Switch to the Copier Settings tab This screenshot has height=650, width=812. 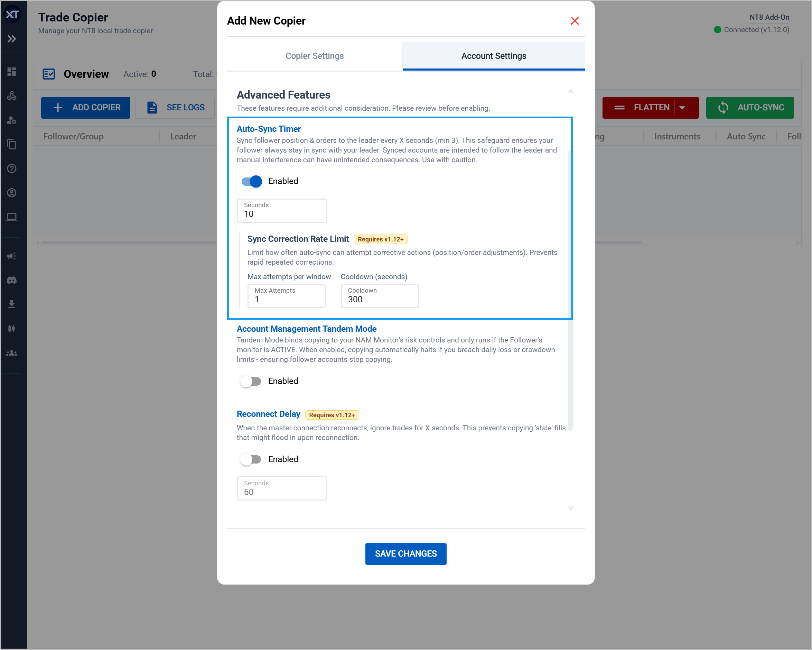pos(314,55)
